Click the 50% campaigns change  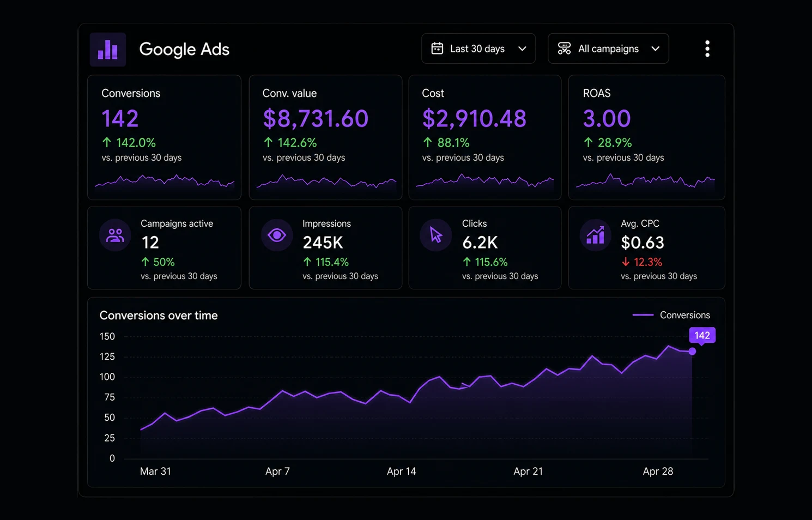[164, 262]
